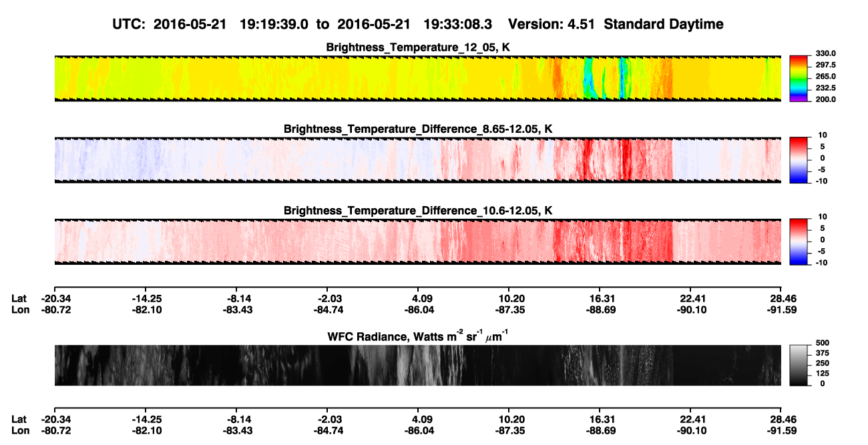This screenshot has width=868, height=445.
Task: Click the Brightness Temperature 12_05 image strip
Action: [x=417, y=78]
